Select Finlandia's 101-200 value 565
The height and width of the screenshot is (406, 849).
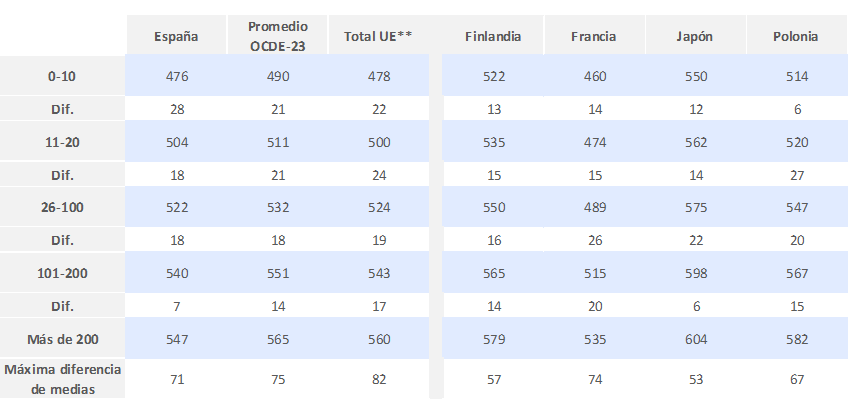pos(494,273)
